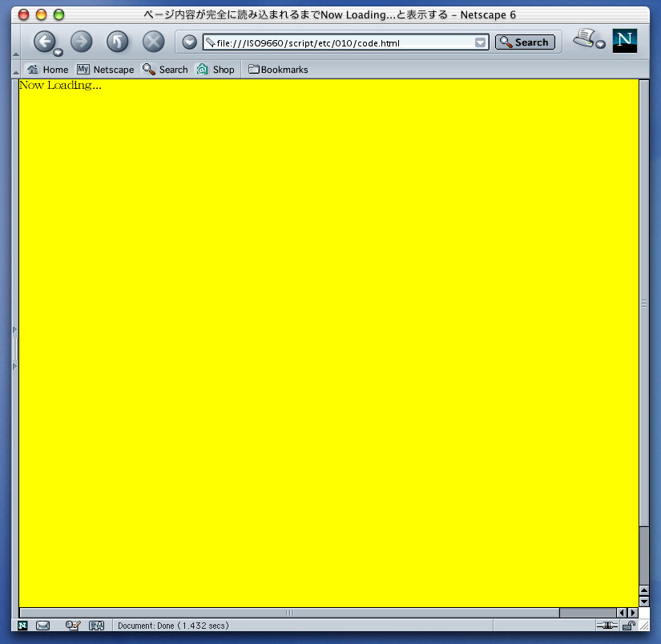Click into the file:///ISO9660 URL field

point(345,42)
